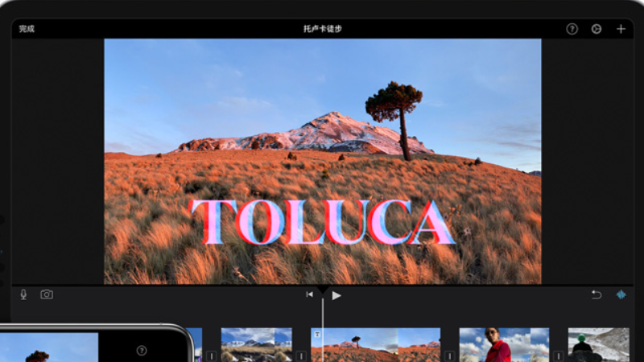Viewport: 644px width, 362px height.
Task: Undo the last edit
Action: 597,294
